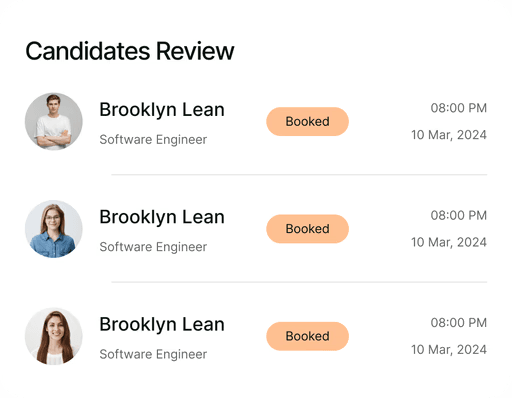
Task: Click the 08:00 PM time in second row
Action: pos(459,215)
